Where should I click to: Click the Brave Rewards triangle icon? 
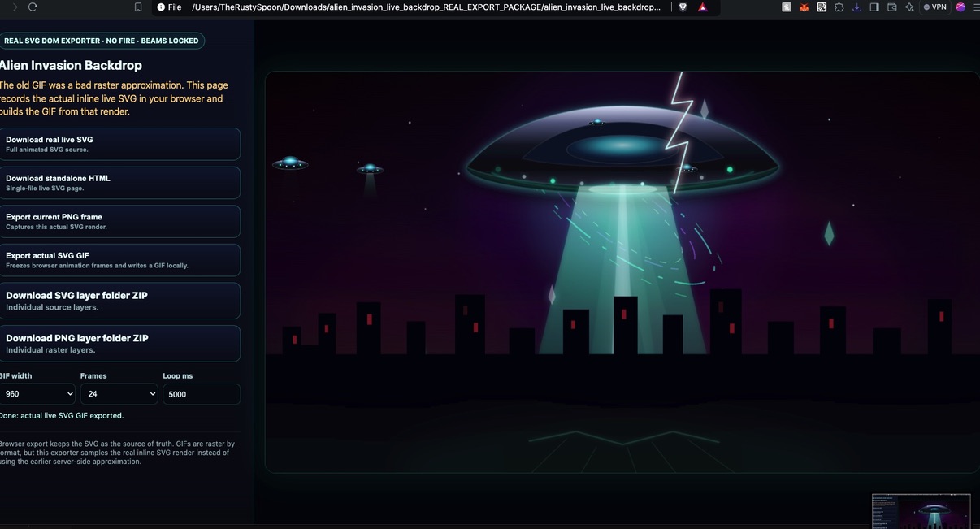703,7
